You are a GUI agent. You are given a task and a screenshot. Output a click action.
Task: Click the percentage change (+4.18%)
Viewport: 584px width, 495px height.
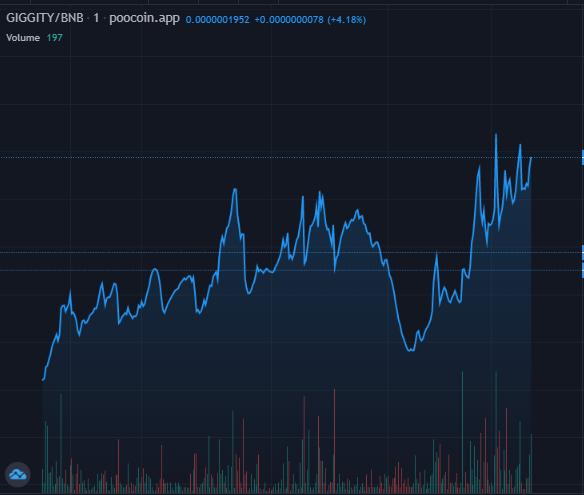347,19
